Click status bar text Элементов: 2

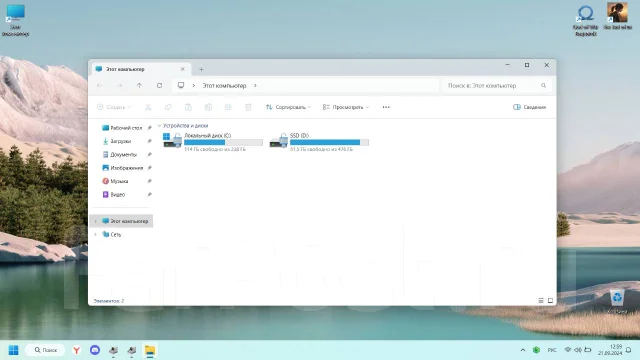pyautogui.click(x=109, y=301)
